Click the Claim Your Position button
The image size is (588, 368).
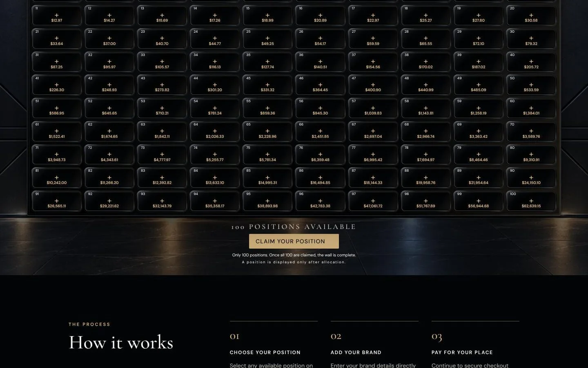point(294,241)
